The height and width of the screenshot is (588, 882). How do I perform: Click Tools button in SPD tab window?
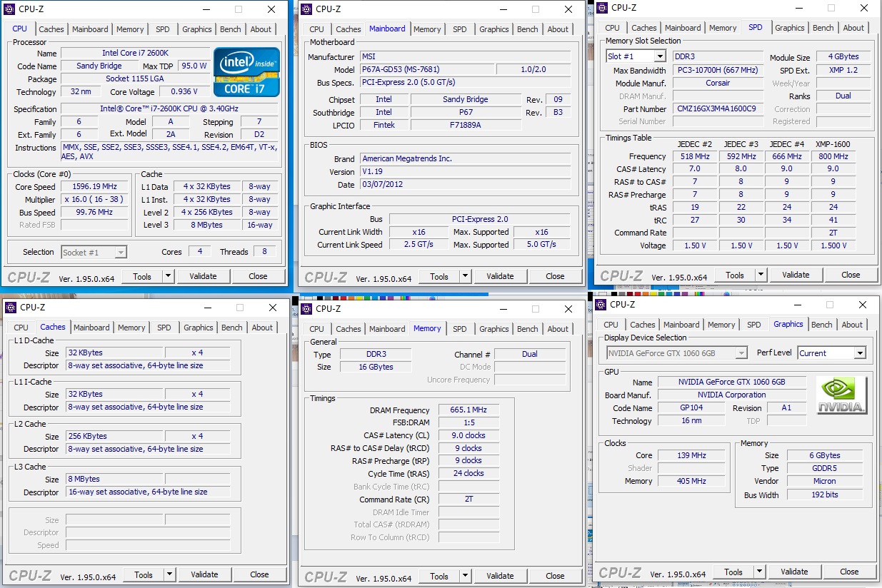pos(735,275)
